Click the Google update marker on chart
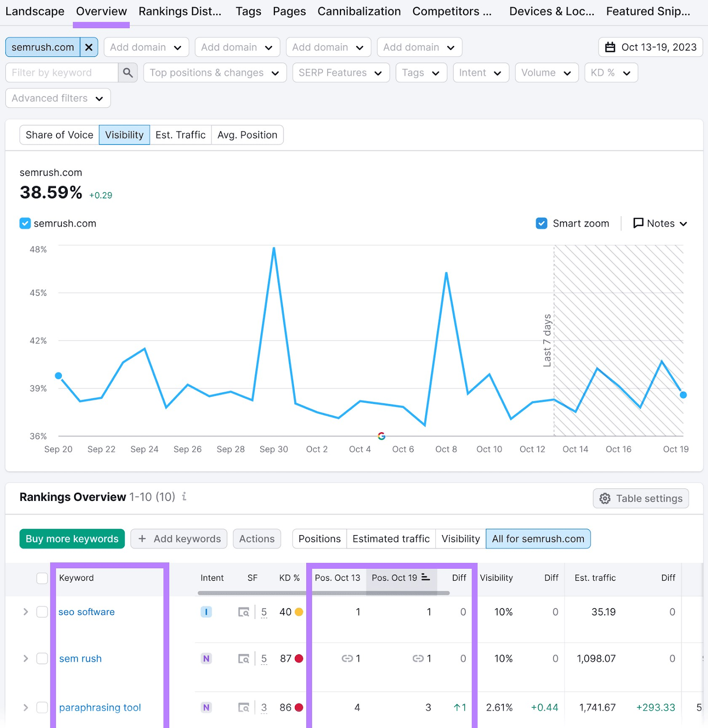The height and width of the screenshot is (728, 708). [382, 436]
